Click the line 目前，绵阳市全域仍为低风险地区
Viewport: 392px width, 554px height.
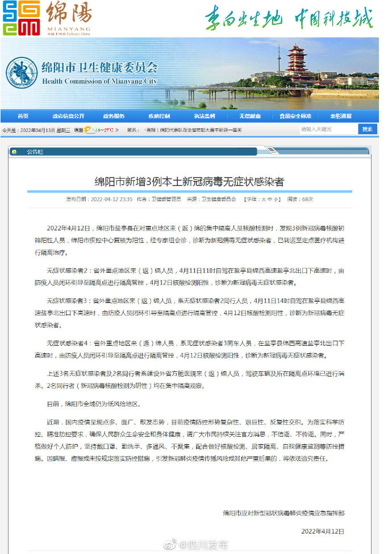[94, 404]
